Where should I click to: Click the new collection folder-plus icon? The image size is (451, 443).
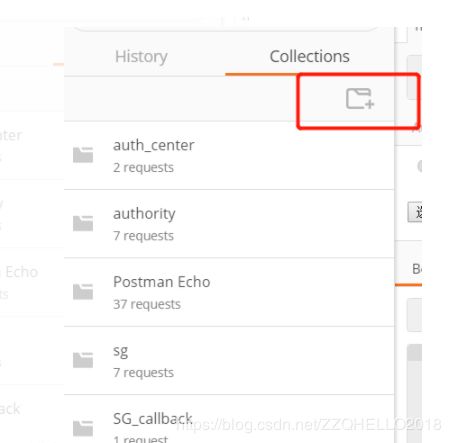click(x=360, y=98)
